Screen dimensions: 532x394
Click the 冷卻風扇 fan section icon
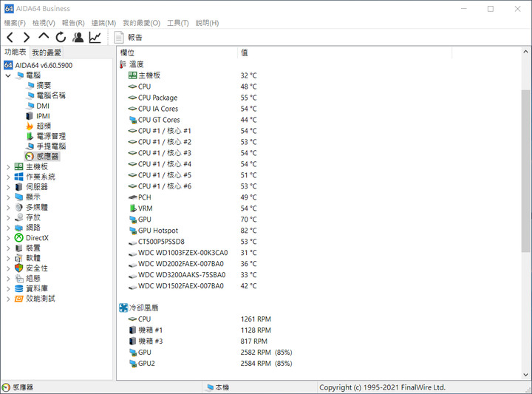(x=123, y=308)
